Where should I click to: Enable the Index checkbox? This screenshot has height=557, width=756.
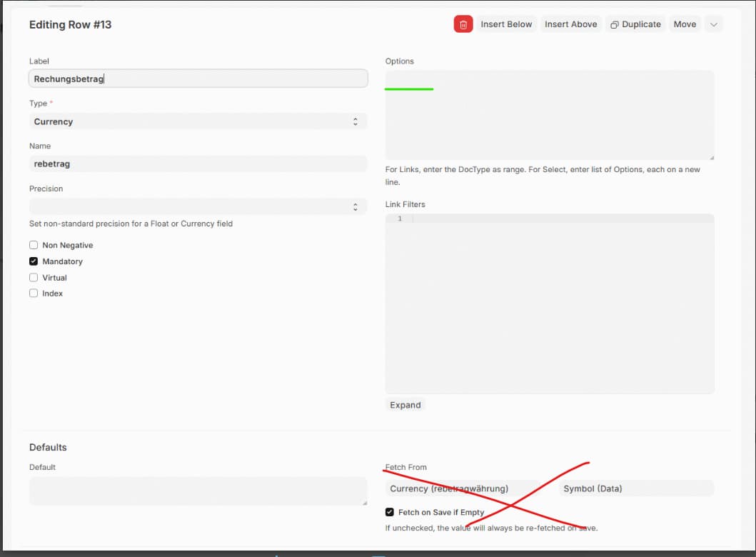pyautogui.click(x=34, y=293)
